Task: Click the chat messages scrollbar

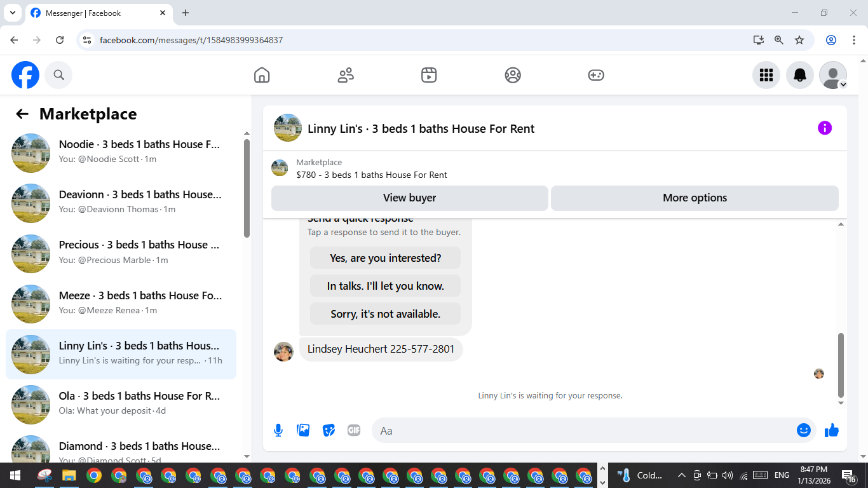Action: click(841, 365)
